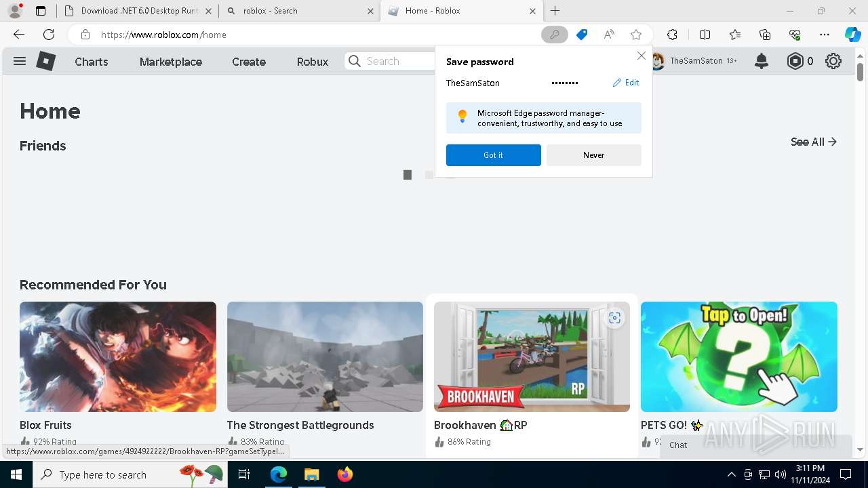Screen dimensions: 868x488
Task: Open the Charts page
Action: (x=92, y=62)
